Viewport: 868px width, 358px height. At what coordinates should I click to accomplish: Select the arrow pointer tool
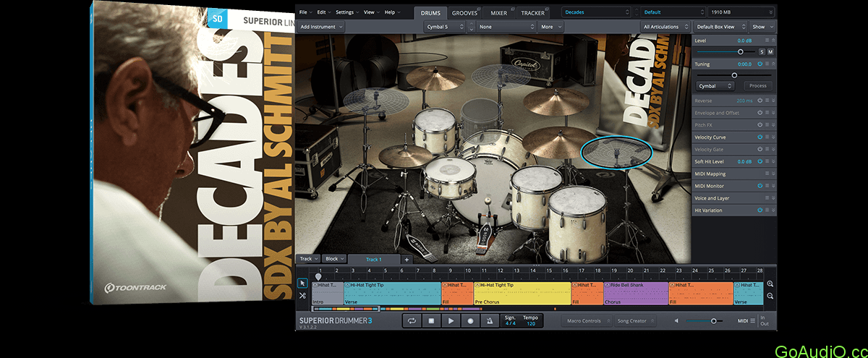click(x=302, y=283)
